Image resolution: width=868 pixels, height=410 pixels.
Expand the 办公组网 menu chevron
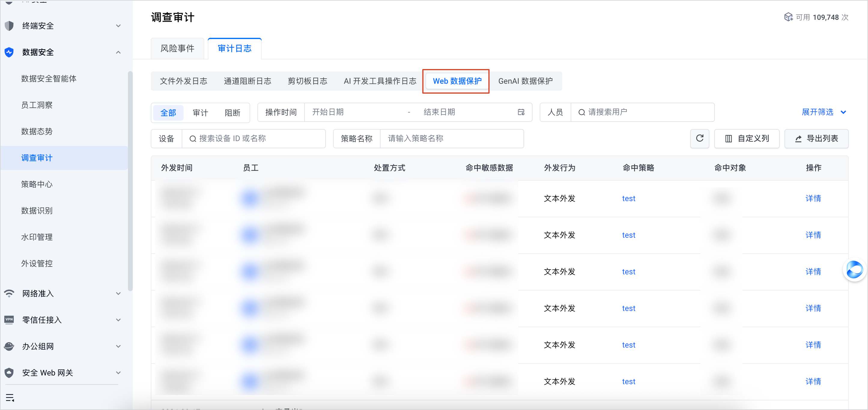pyautogui.click(x=118, y=346)
